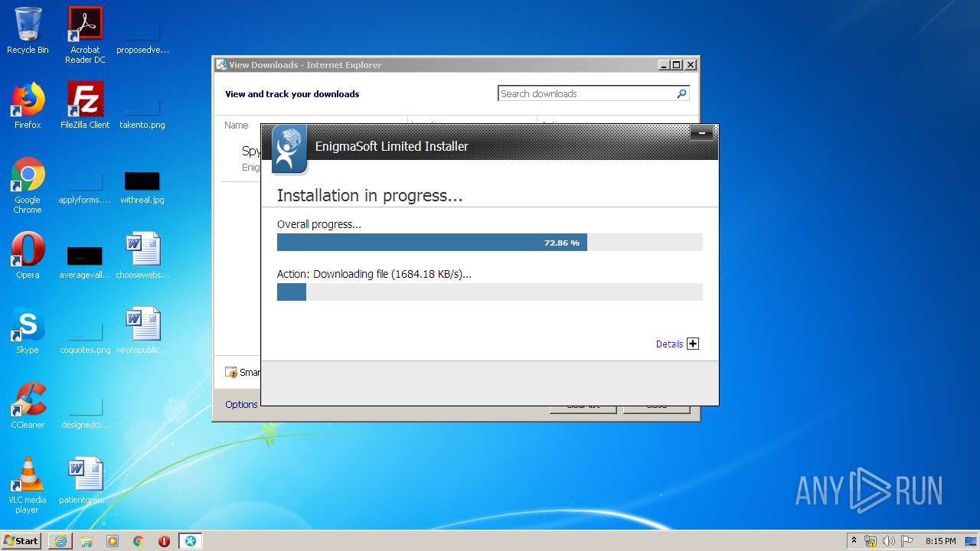Select the patientgran Word document
Viewport: 980px width, 551px height.
click(85, 481)
